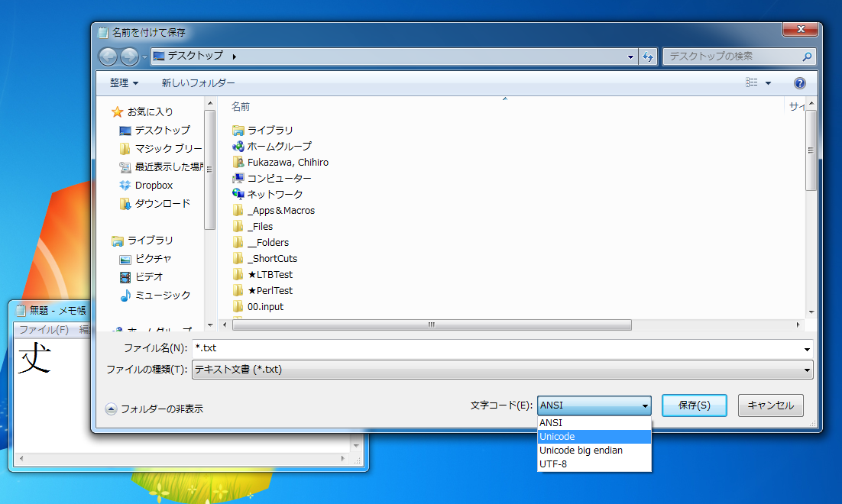Viewport: 842px width, 504px height.
Task: Click the キャンセル button
Action: (x=771, y=405)
